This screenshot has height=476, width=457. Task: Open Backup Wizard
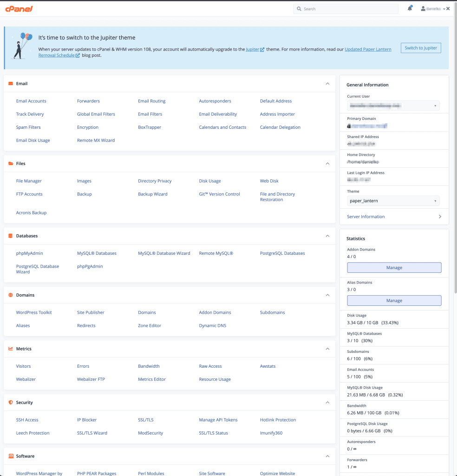(x=152, y=194)
